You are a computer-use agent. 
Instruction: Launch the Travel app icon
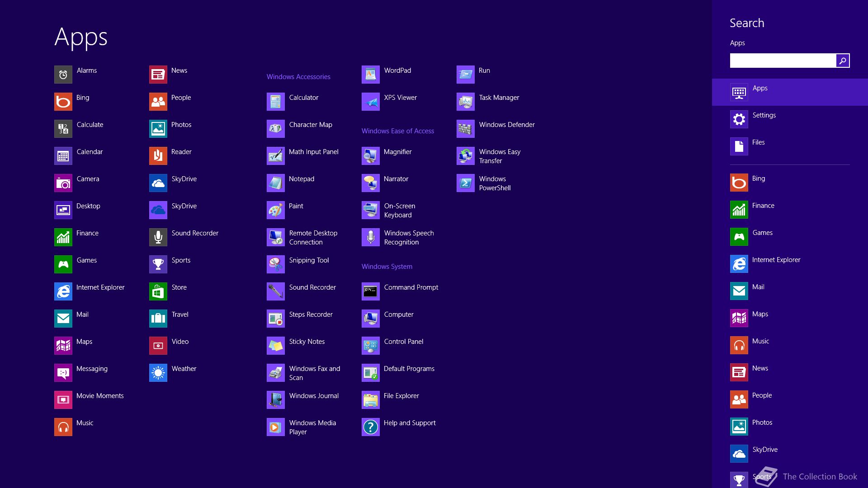pyautogui.click(x=158, y=319)
